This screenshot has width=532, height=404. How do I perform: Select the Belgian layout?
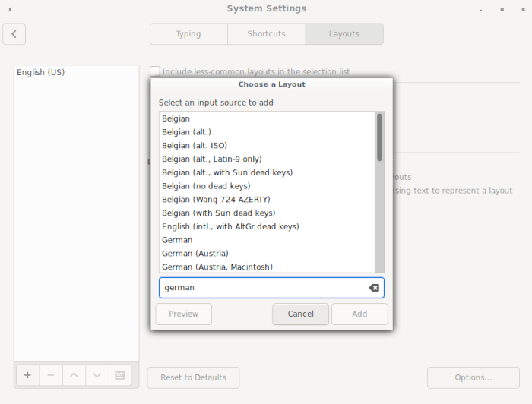click(267, 118)
